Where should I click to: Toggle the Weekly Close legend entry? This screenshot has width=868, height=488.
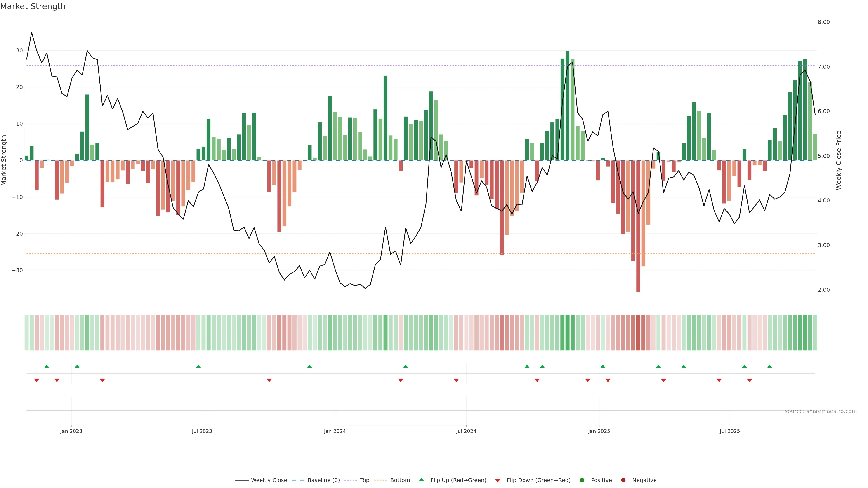269,480
